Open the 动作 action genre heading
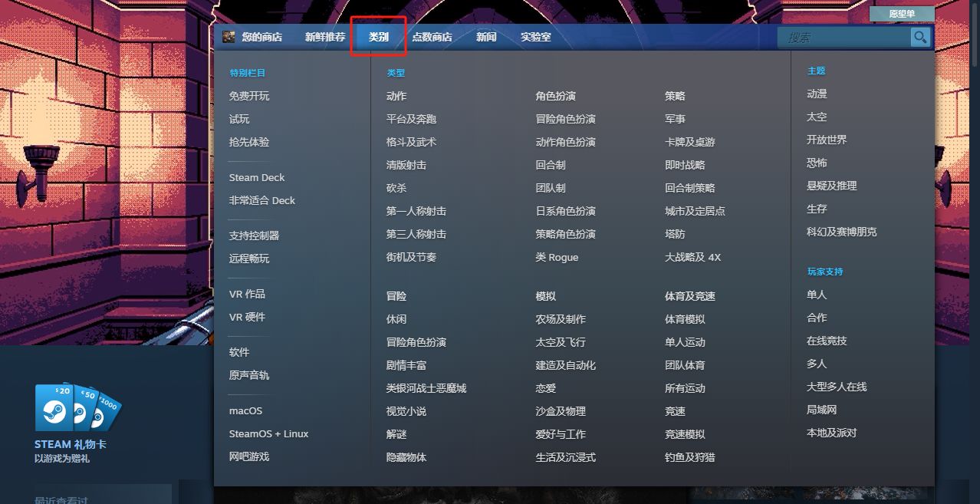 (396, 96)
